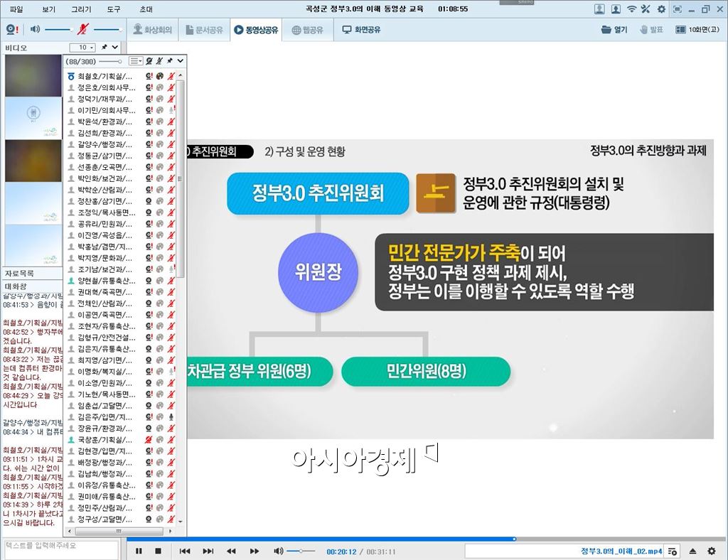The image size is (728, 560).
Task: Open the participant list sort dropdown
Action: [135, 61]
